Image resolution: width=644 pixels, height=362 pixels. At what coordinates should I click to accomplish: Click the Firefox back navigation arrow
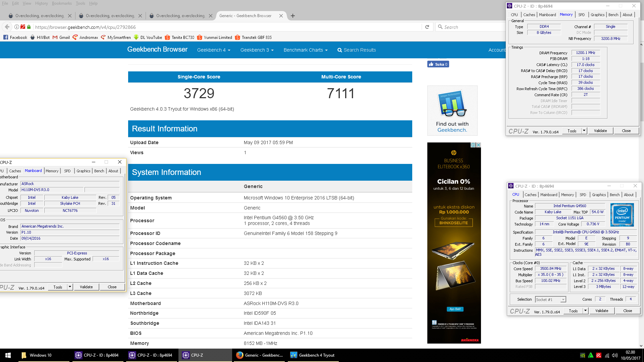point(7,27)
